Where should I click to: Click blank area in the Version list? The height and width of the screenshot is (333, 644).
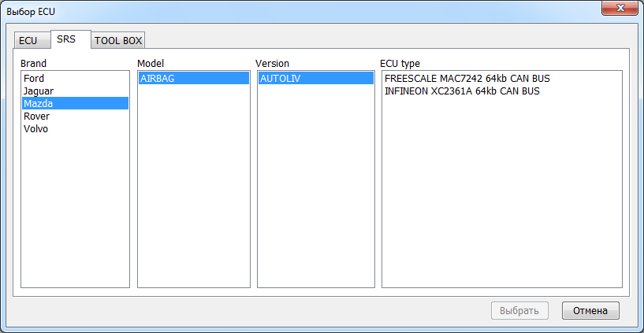[x=316, y=184]
